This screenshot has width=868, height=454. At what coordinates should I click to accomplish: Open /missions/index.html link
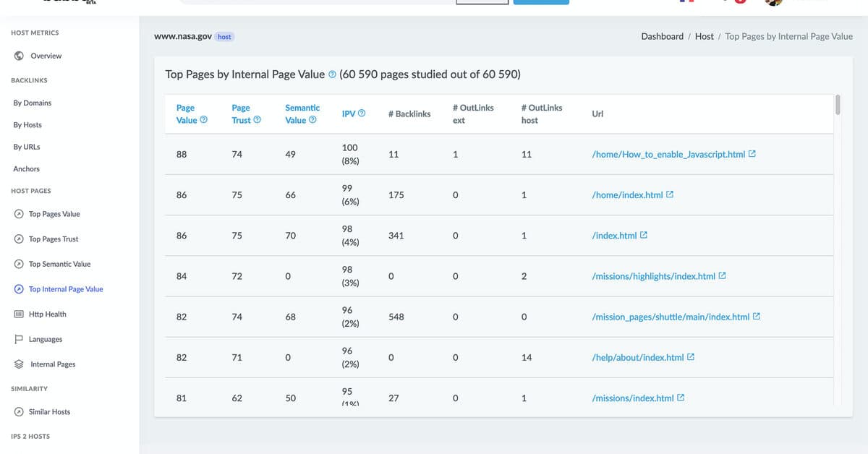(633, 398)
